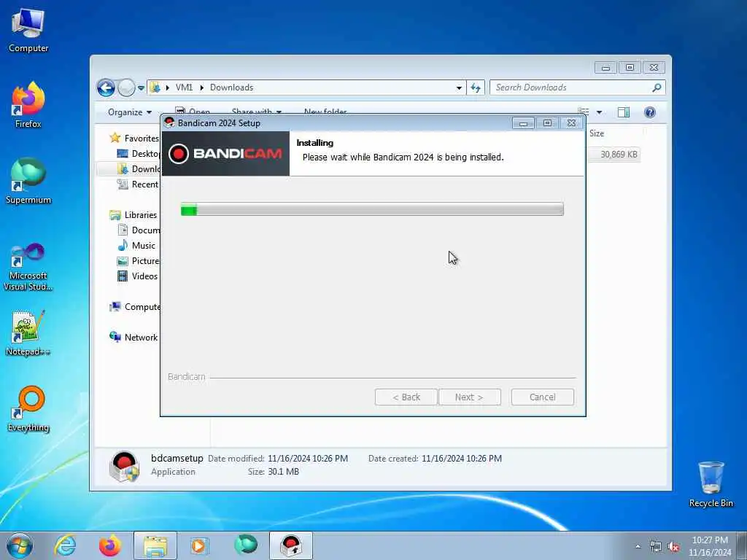Screen dimensions: 747x560
Task: Launch the Firefox desktop shortcut
Action: [28, 105]
